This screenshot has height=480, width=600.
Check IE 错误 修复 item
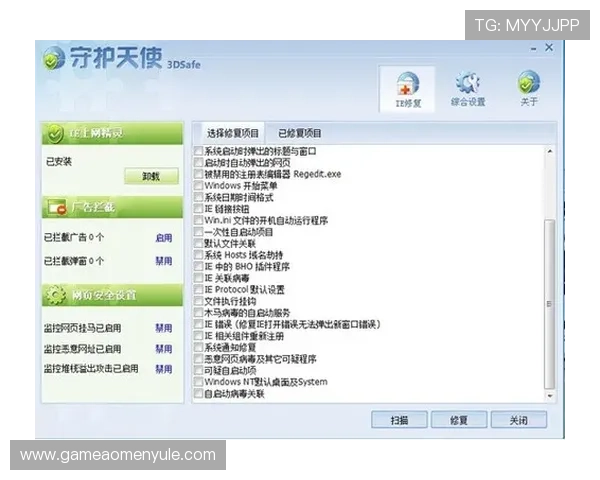[x=198, y=324]
